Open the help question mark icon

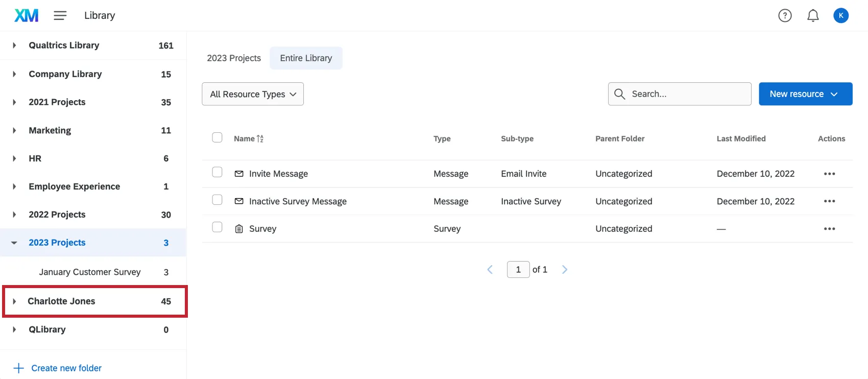(785, 16)
